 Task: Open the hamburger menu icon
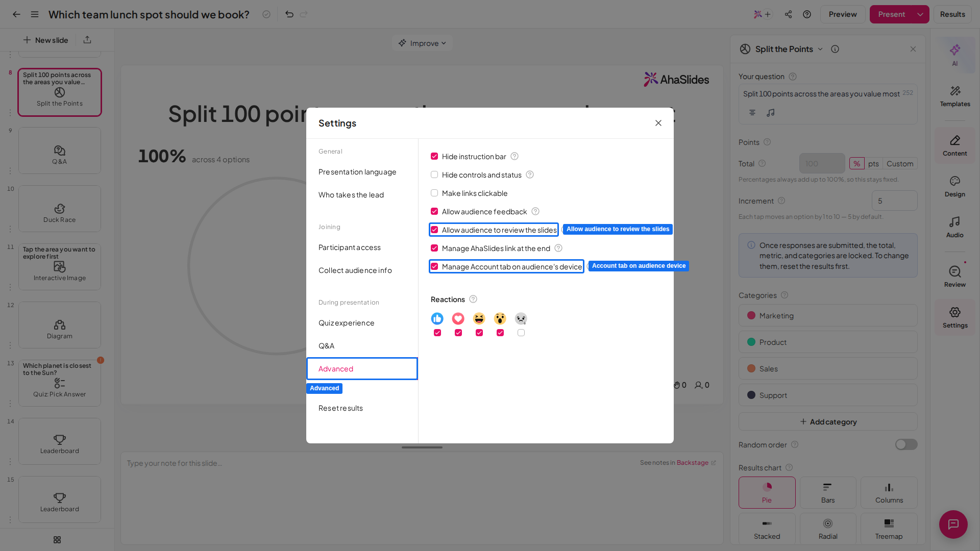35,14
